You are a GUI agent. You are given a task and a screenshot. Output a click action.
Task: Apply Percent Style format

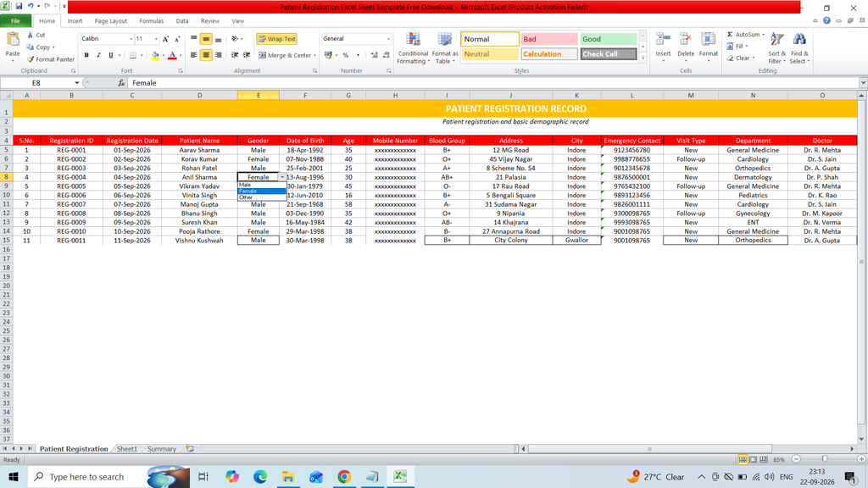tap(346, 55)
